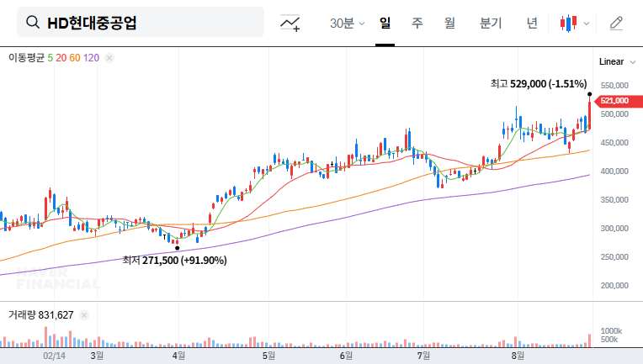Click the 3월 month axis label
Viewport: 643px width, 364px height.
(97, 356)
